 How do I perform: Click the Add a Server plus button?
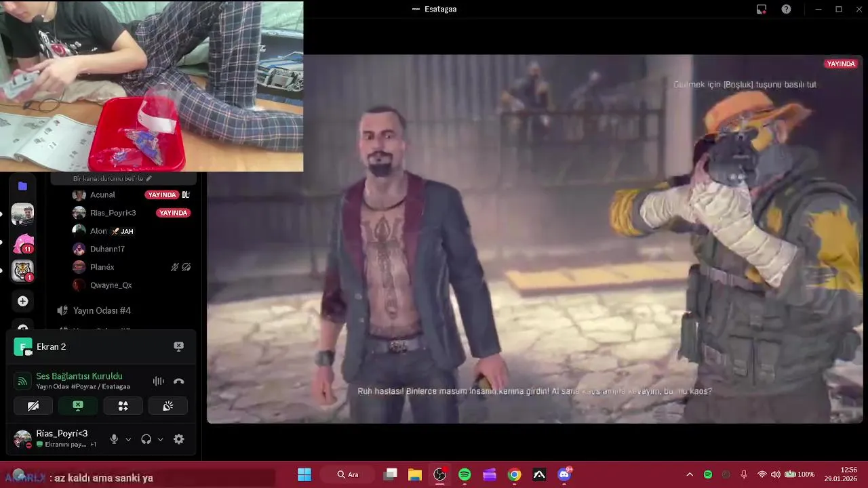(22, 301)
